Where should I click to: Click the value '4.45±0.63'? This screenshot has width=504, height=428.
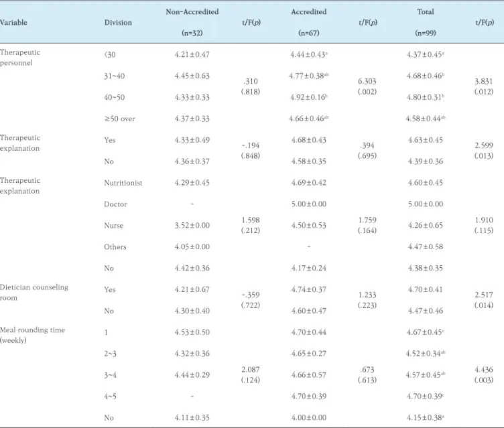click(x=192, y=76)
